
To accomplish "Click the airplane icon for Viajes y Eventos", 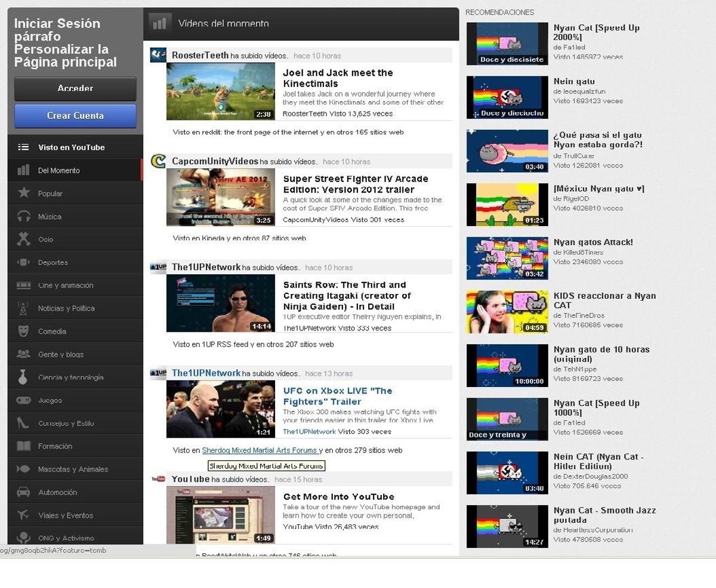I will pyautogui.click(x=24, y=515).
